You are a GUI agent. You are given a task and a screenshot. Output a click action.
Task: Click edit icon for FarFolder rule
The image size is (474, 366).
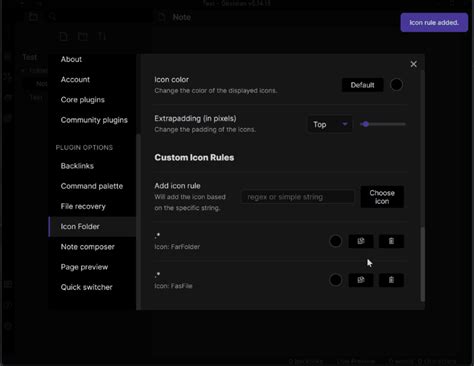click(x=361, y=241)
